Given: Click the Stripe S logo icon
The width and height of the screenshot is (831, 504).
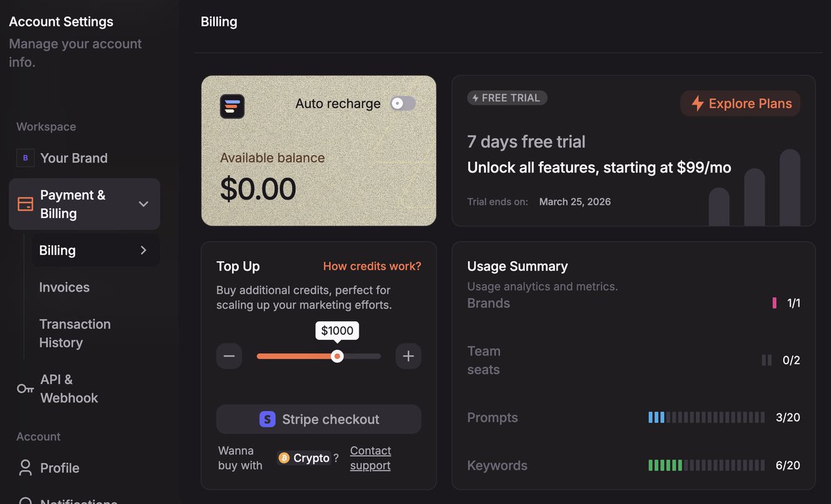Looking at the screenshot, I should 267,420.
